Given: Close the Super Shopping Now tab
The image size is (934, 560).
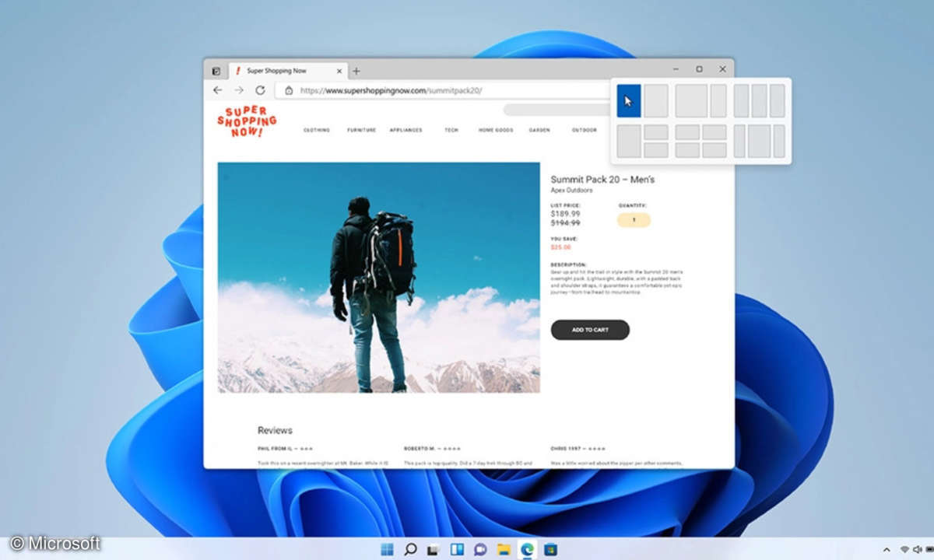Looking at the screenshot, I should click(x=340, y=71).
